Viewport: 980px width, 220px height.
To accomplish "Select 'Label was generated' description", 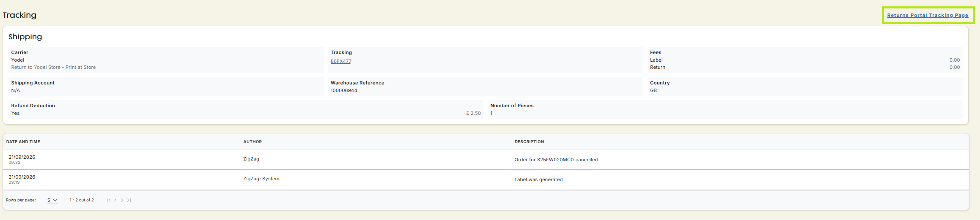I will (538, 179).
